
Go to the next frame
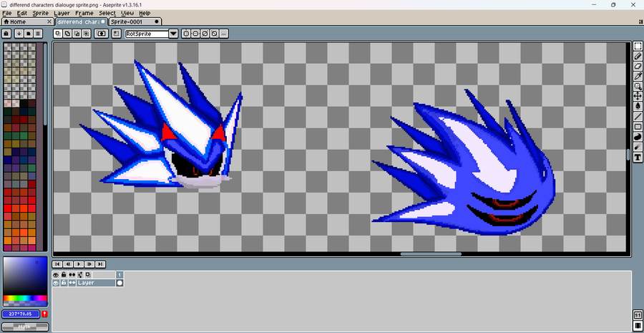click(x=89, y=264)
